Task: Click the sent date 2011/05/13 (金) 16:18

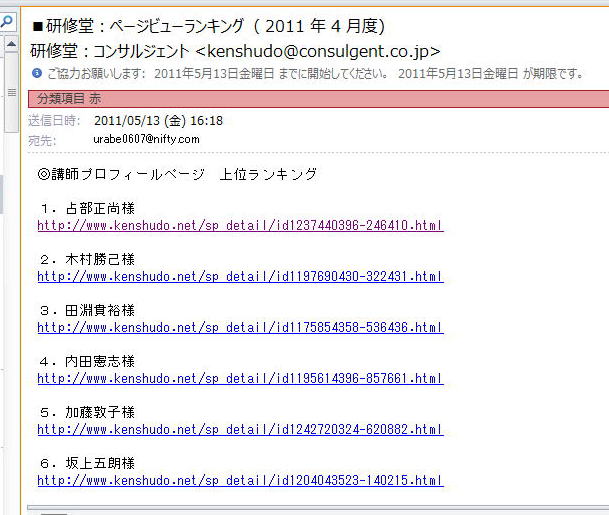Action: point(158,121)
